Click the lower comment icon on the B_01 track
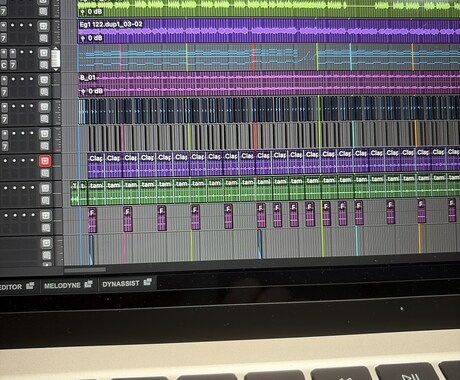Image resolution: width=460 pixels, height=380 pixels. pos(44,92)
